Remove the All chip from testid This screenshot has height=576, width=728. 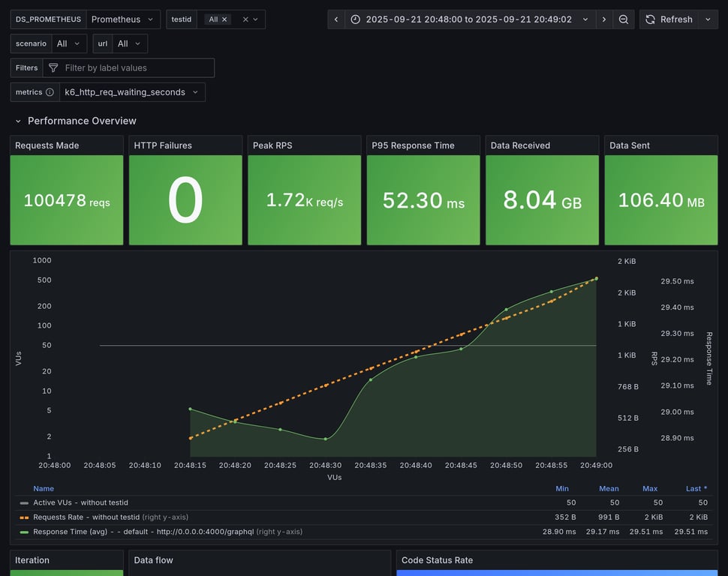(224, 19)
